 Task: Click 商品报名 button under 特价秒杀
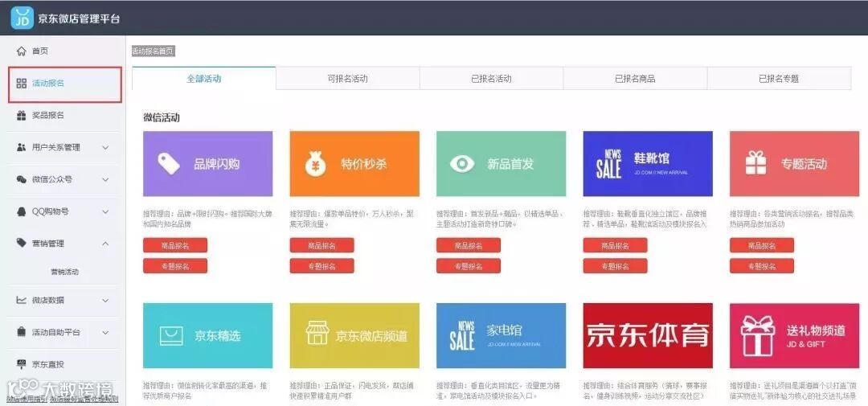tap(321, 245)
